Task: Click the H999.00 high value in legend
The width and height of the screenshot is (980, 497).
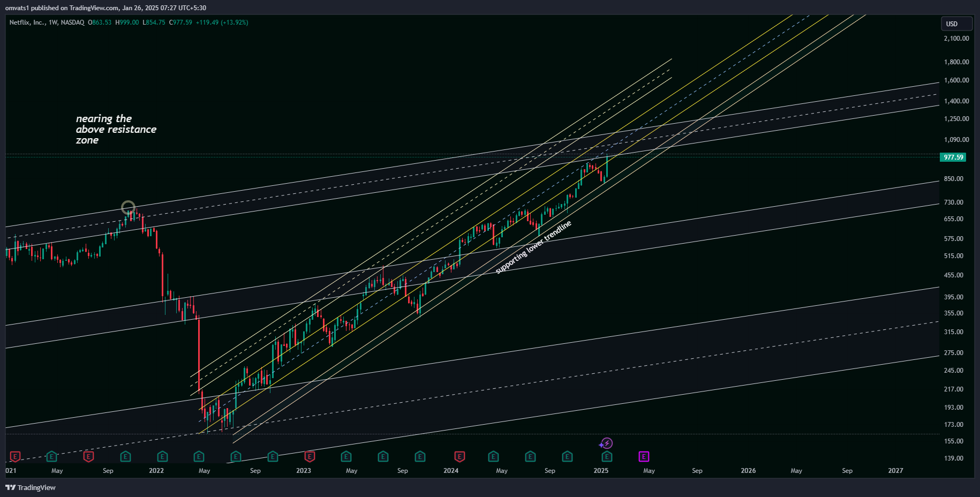Action: coord(127,22)
